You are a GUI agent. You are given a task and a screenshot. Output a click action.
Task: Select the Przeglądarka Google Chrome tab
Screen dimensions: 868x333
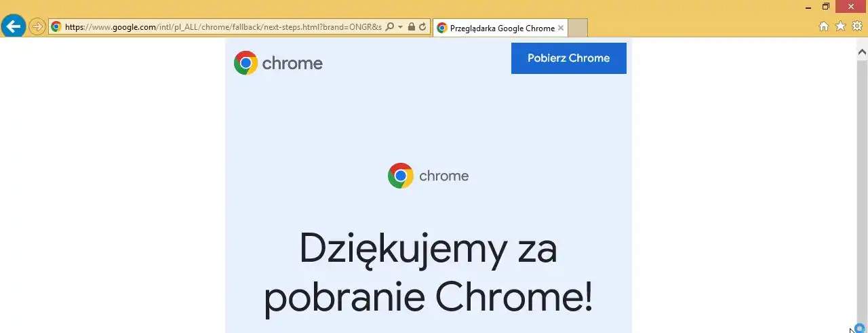click(500, 28)
